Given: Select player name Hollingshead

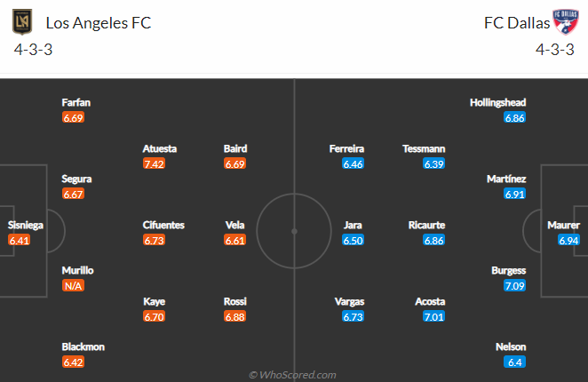Looking at the screenshot, I should coord(498,103).
